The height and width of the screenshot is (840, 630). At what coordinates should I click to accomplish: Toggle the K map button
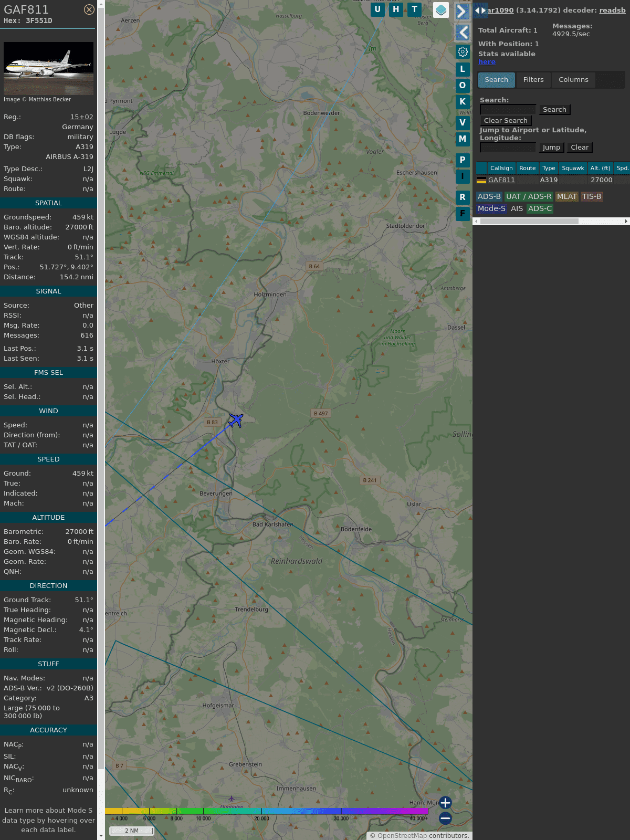pyautogui.click(x=463, y=101)
